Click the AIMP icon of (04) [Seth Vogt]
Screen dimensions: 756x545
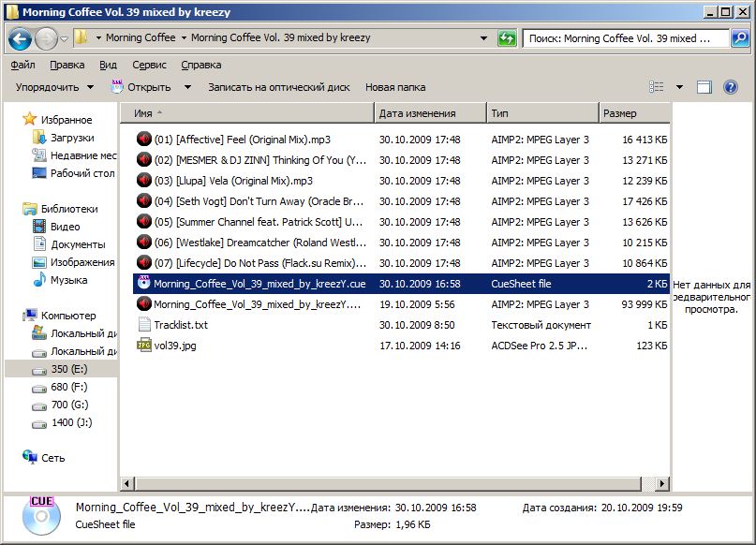point(143,201)
